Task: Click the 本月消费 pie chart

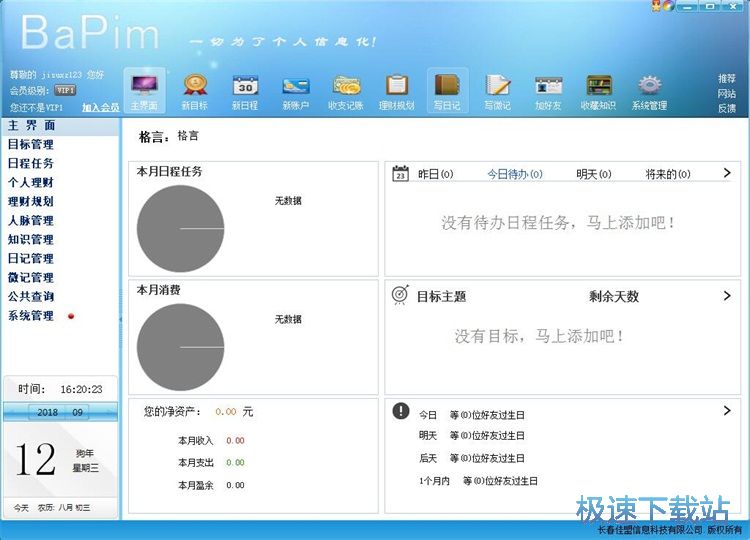Action: (180, 347)
